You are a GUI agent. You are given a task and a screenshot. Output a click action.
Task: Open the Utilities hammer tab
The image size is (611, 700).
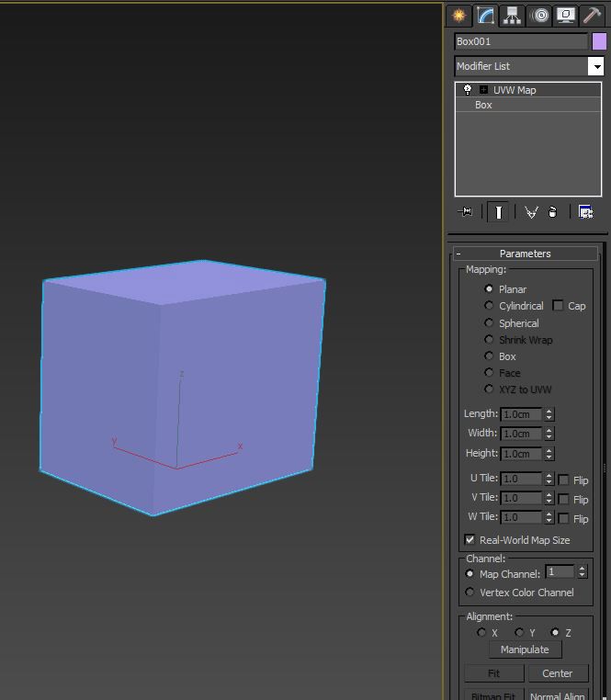tap(593, 16)
